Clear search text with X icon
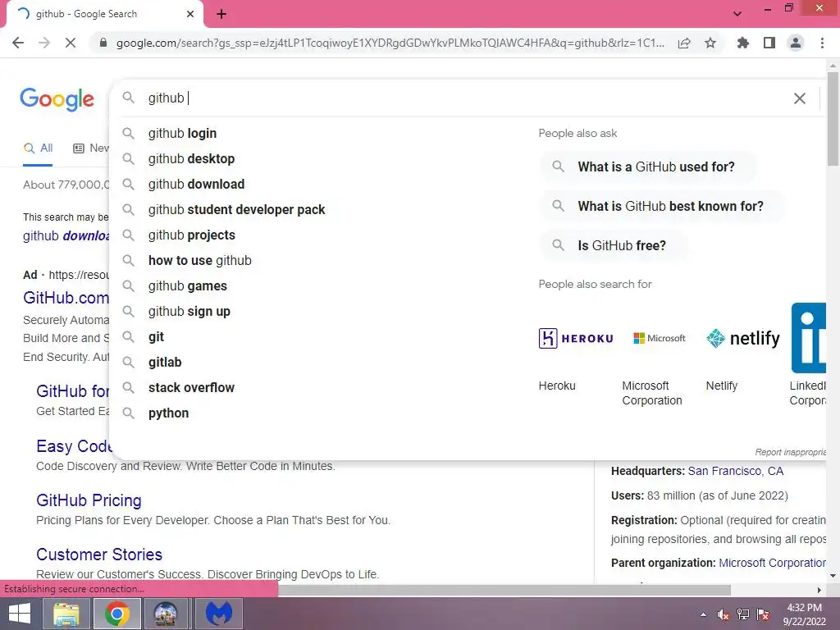The width and height of the screenshot is (840, 630). coord(799,98)
